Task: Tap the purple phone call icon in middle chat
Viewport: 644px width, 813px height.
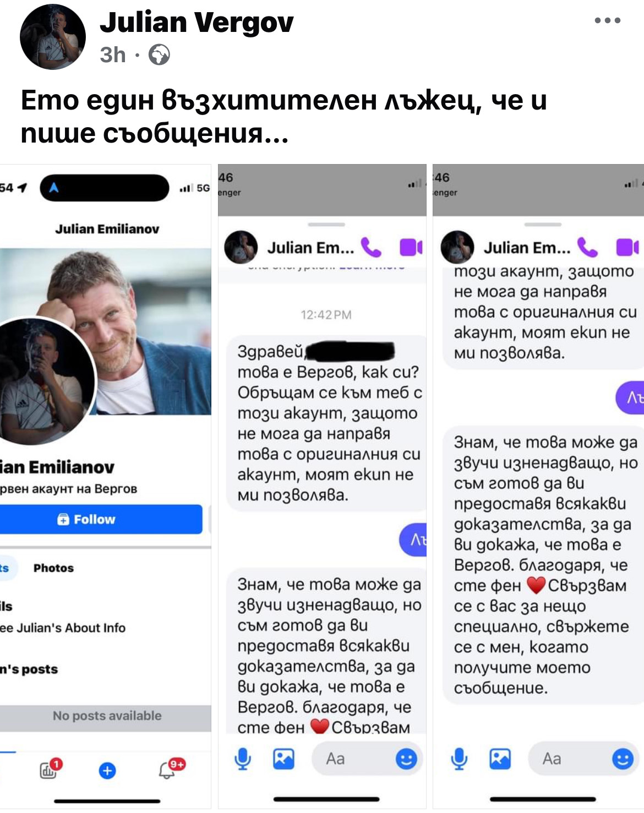Action: (370, 248)
